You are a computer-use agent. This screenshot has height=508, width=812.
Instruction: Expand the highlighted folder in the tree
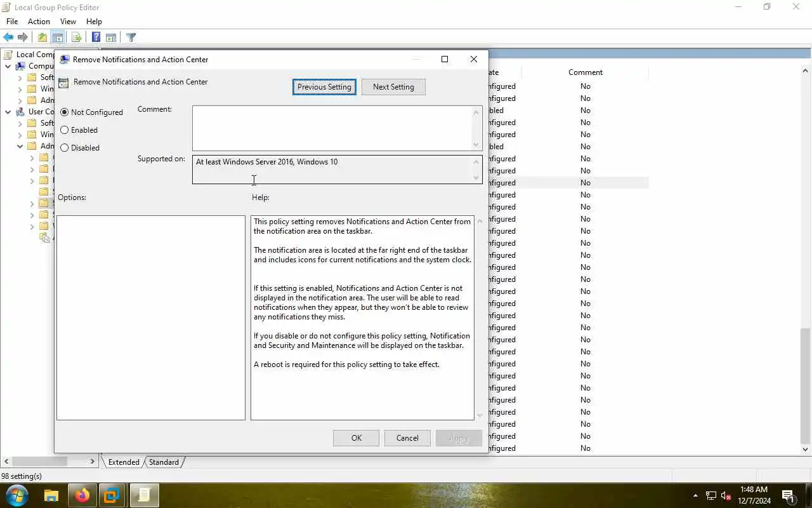click(x=32, y=204)
